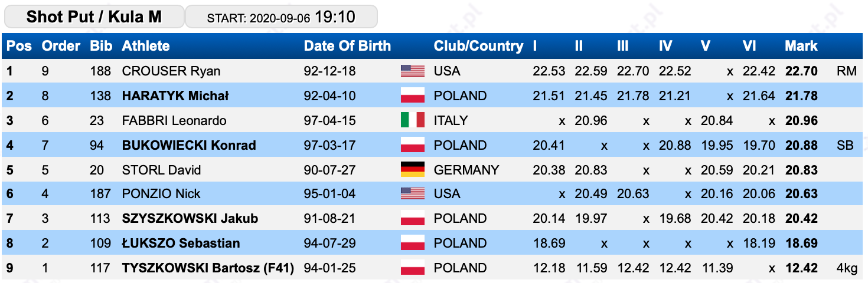The width and height of the screenshot is (868, 283).
Task: Select CROUSER Ryan's winning mark 22.70
Action: point(801,71)
